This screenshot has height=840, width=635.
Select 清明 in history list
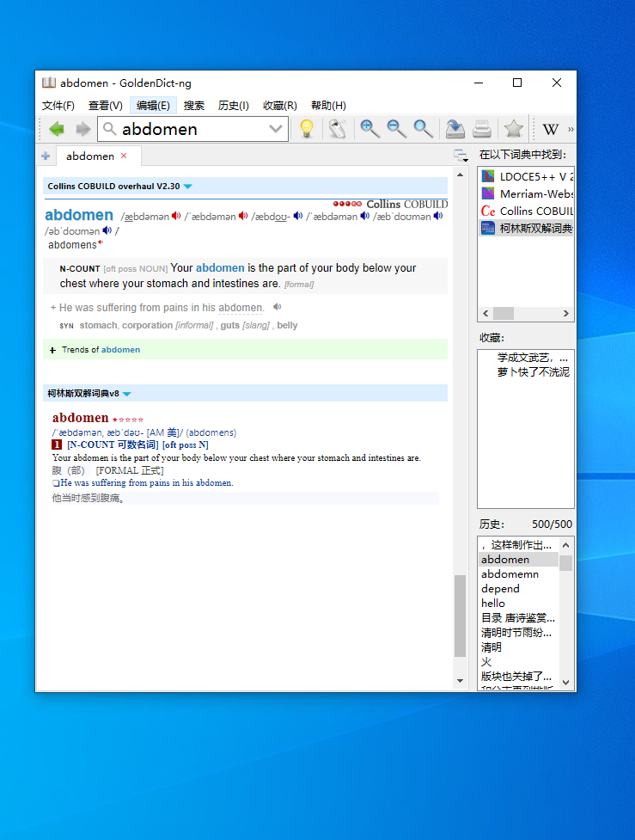(492, 647)
